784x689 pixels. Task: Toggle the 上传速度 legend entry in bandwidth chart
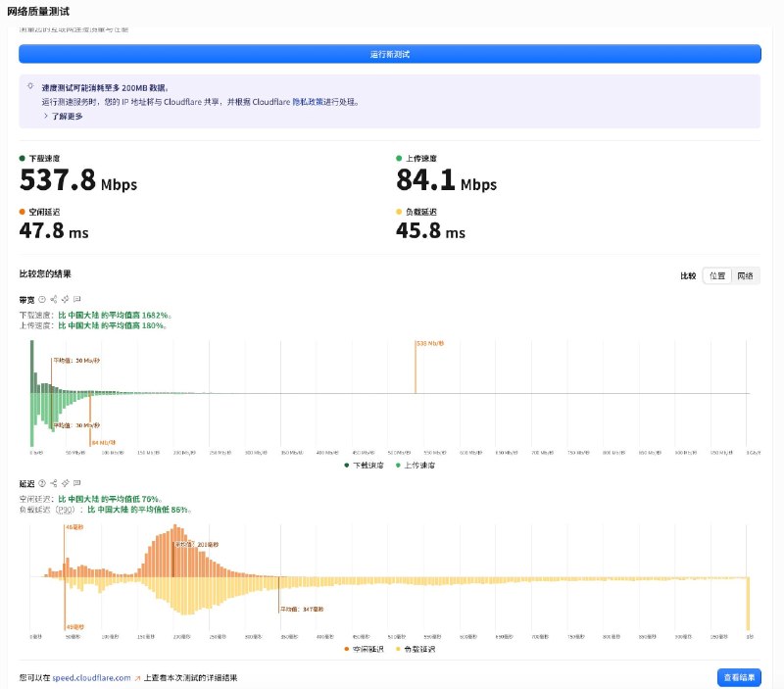click(x=416, y=466)
